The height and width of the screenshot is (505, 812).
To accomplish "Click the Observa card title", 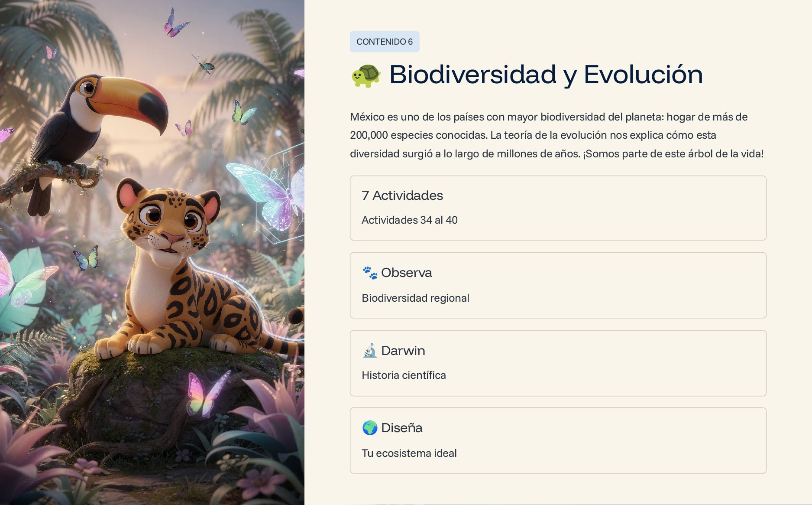I will click(x=406, y=273).
